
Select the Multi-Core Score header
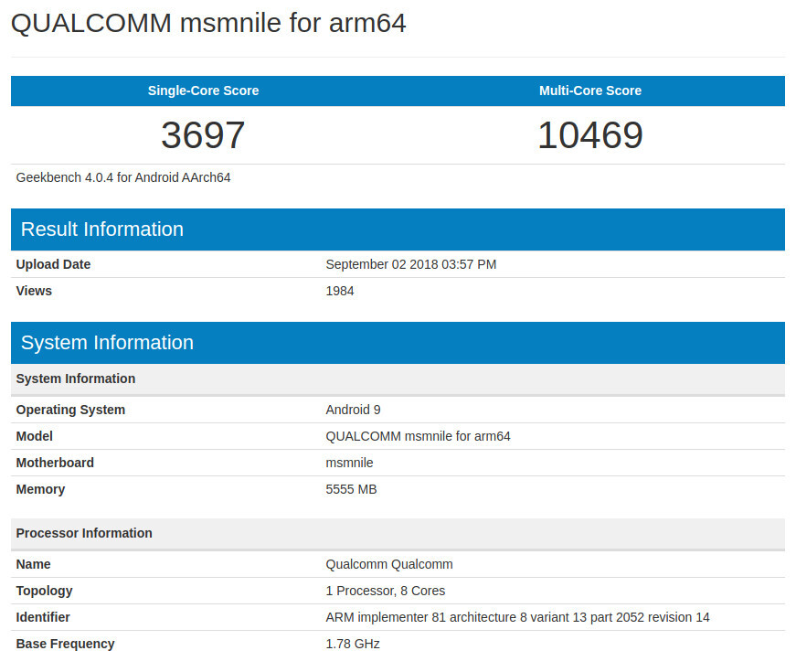590,91
